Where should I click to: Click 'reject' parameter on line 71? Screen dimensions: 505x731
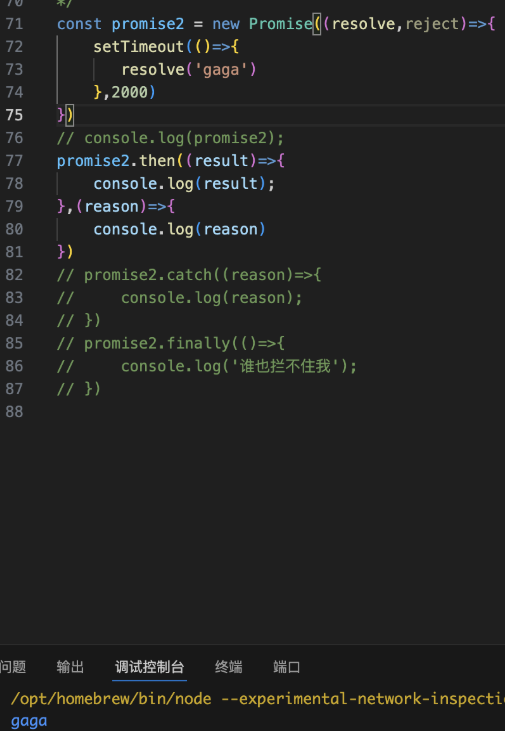[432, 24]
